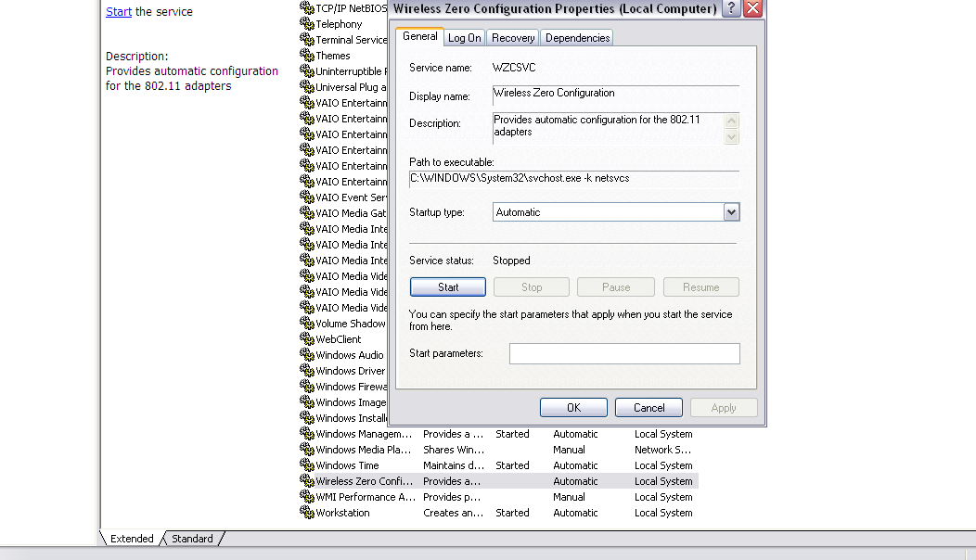The image size is (976, 560).
Task: Select the Workstation service icon
Action: 307,513
